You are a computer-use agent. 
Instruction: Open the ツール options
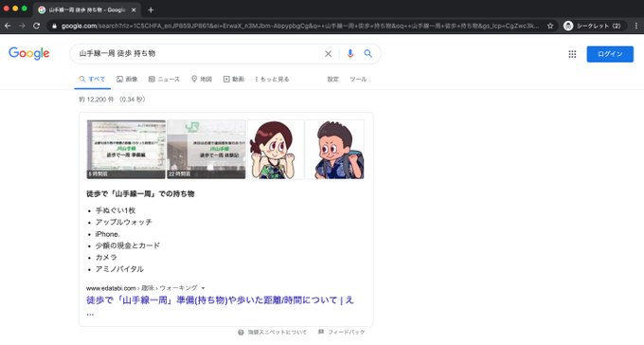pos(358,79)
